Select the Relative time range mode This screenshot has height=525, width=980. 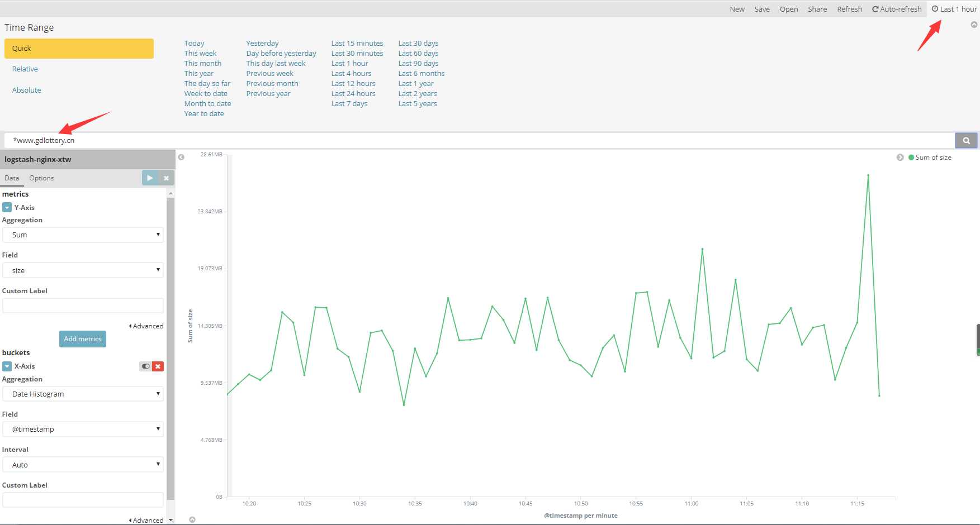25,69
